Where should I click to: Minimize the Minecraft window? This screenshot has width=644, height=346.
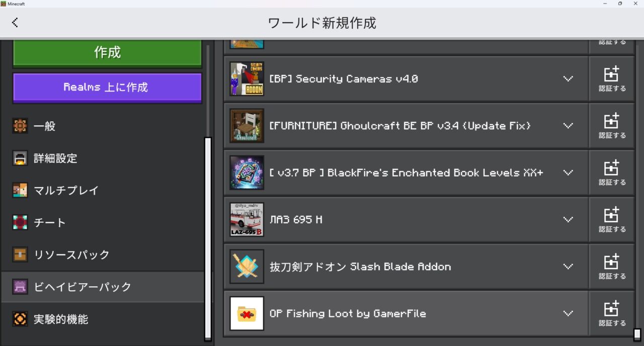605,4
